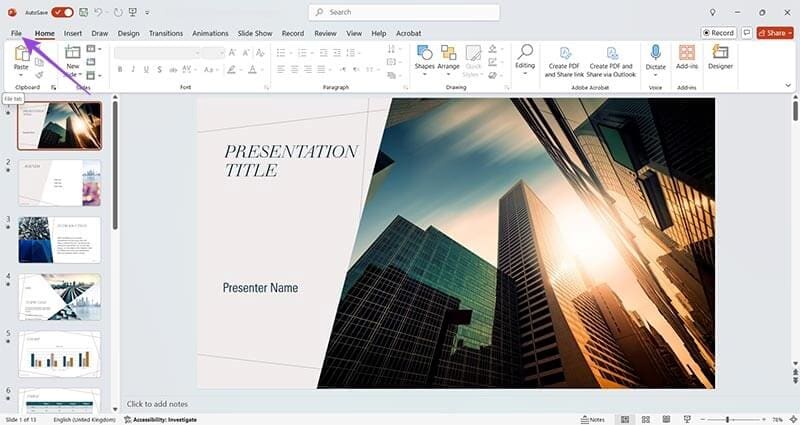Toggle Strikethrough formatting
The height and width of the screenshot is (425, 800).
point(173,69)
